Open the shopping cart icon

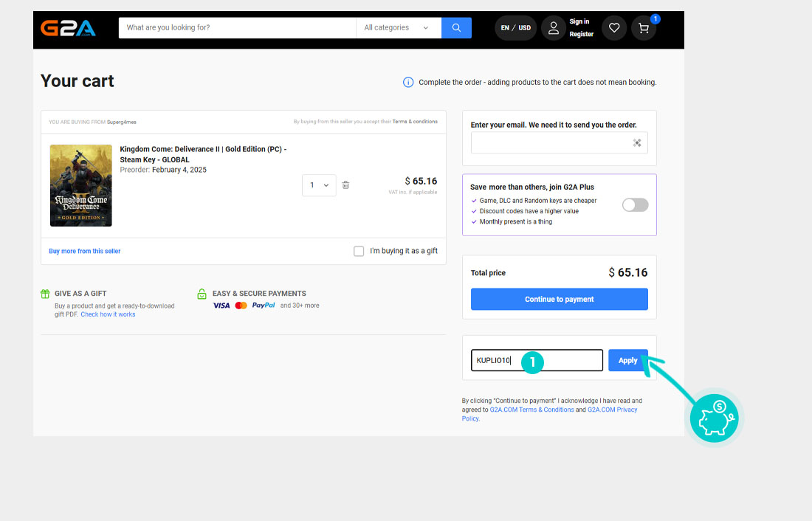coord(644,28)
